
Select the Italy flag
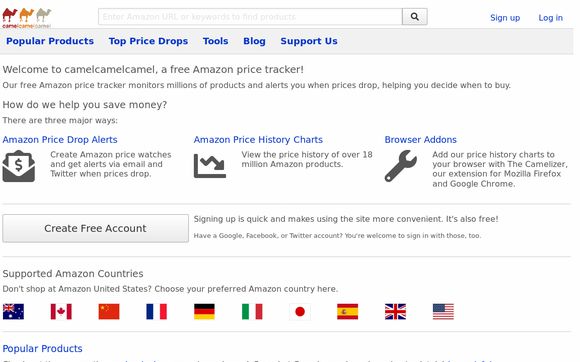[x=252, y=312]
